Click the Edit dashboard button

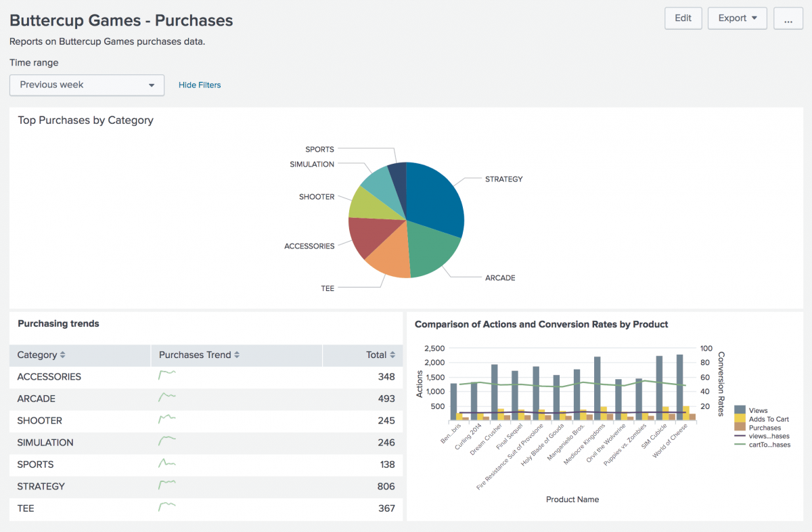click(x=683, y=18)
